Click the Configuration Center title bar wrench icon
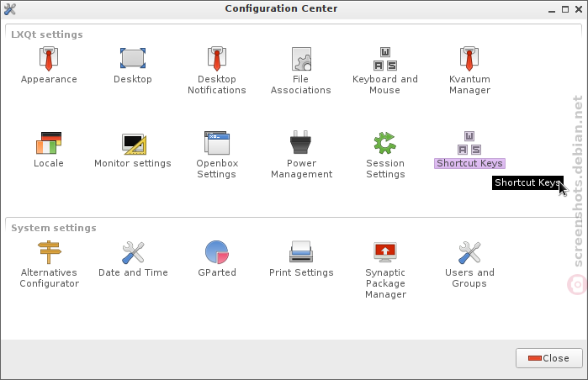 pyautogui.click(x=10, y=9)
